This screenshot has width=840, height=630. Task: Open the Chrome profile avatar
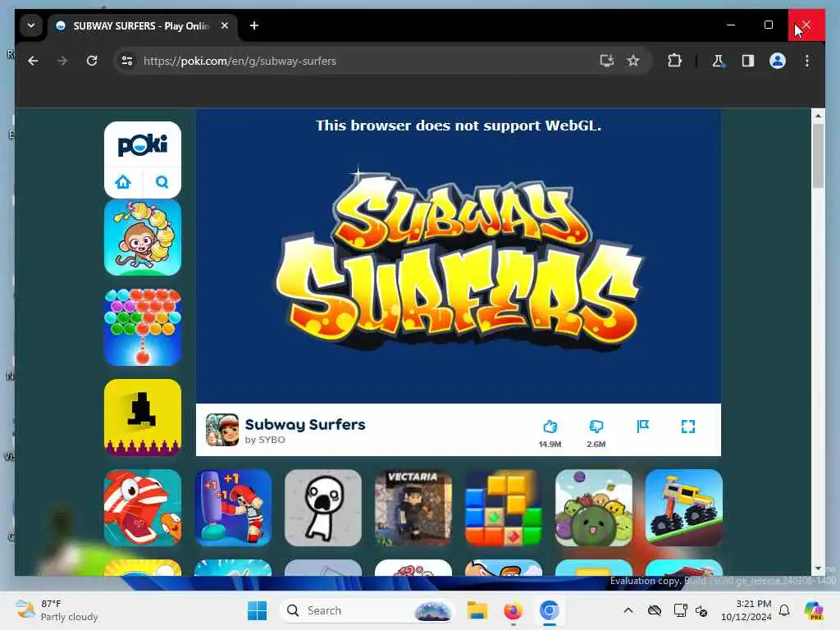[778, 61]
